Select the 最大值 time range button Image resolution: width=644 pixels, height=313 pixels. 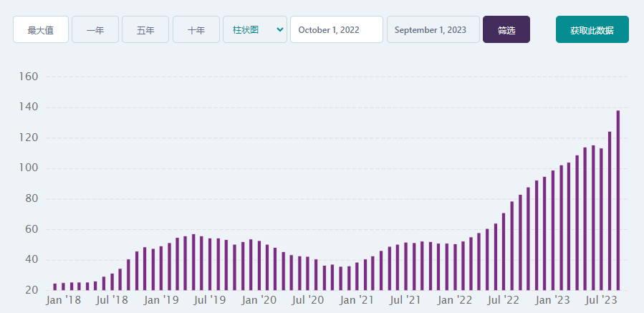[41, 29]
